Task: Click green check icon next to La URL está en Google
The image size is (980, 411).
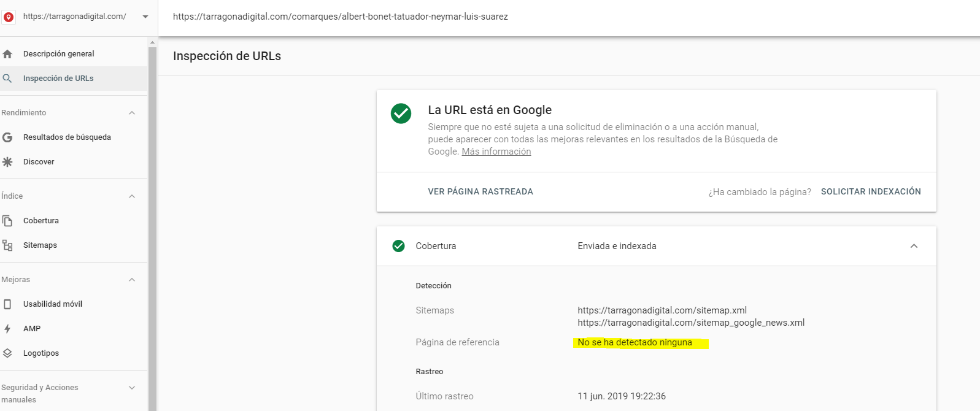Action: pyautogui.click(x=401, y=113)
